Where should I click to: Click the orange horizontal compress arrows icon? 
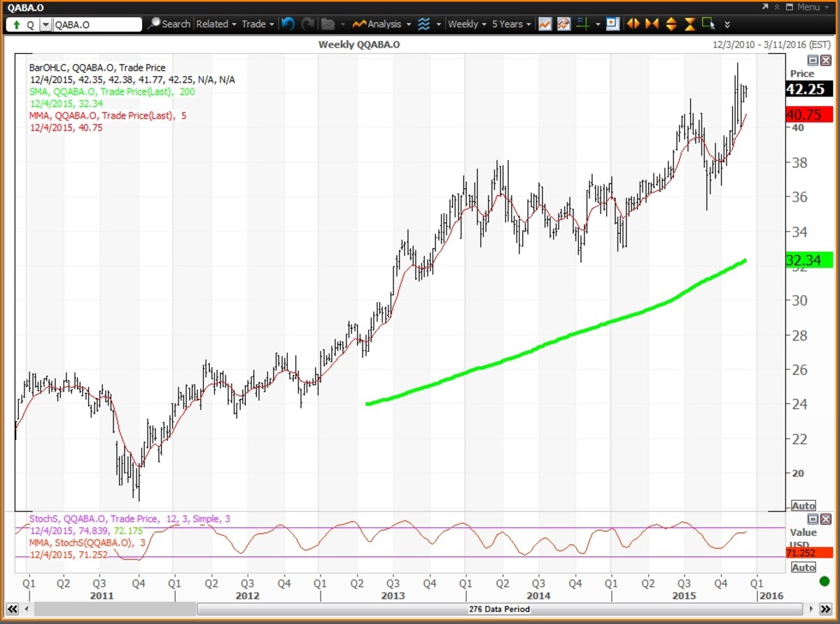pos(652,24)
